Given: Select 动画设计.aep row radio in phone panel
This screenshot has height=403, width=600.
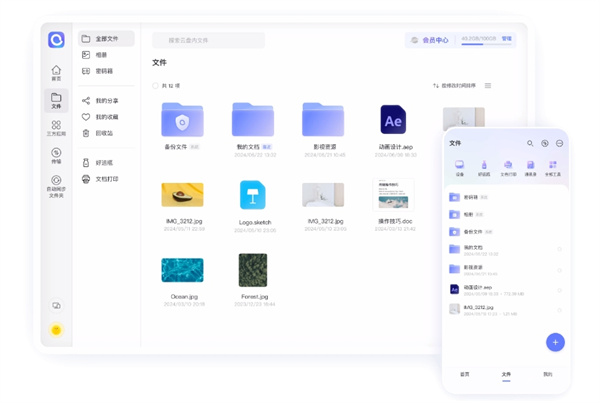Looking at the screenshot, I should (x=559, y=290).
